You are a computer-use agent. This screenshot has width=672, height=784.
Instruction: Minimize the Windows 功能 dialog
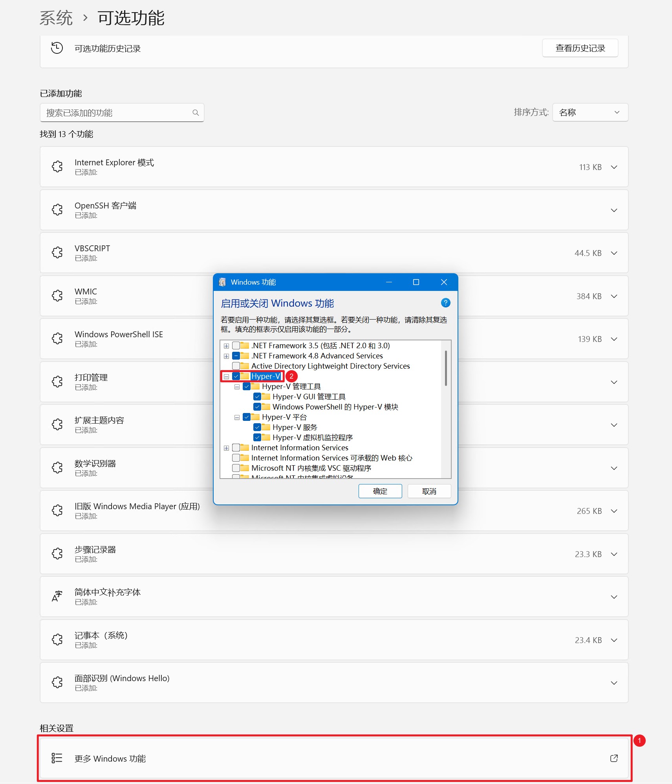[389, 282]
